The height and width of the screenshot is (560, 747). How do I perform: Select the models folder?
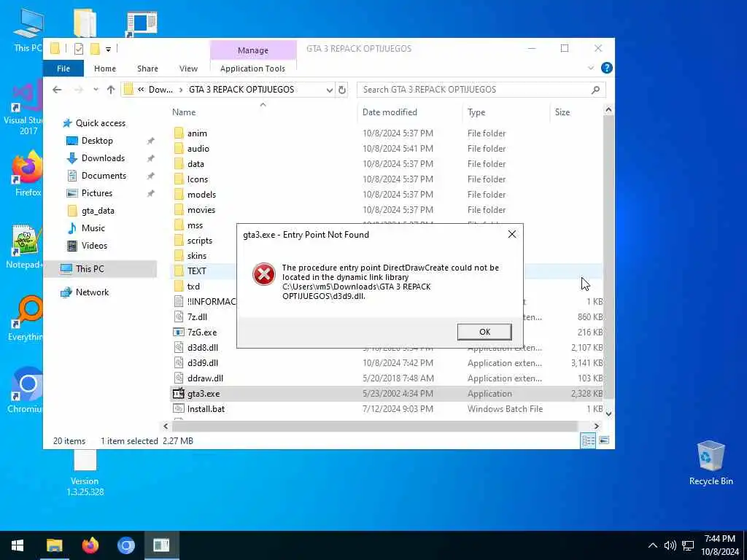point(201,195)
